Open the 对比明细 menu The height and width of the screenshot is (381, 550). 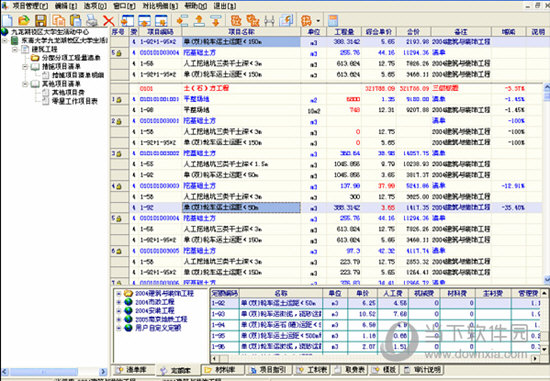[160, 6]
